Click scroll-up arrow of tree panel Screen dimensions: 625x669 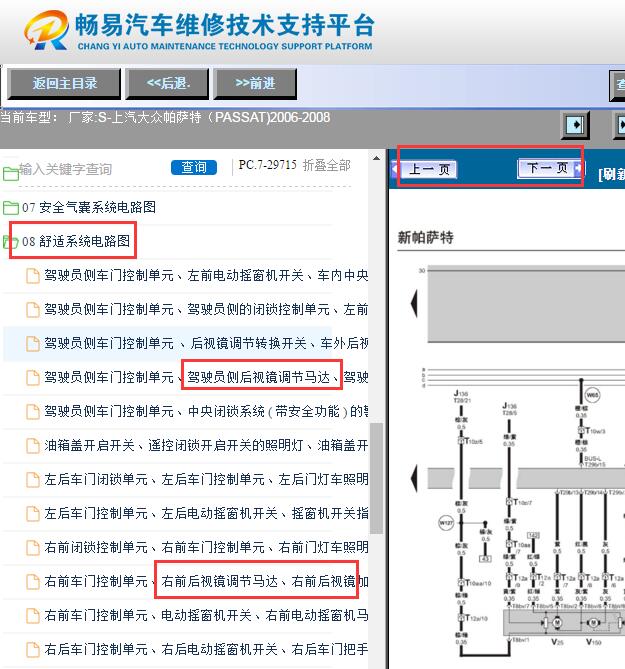click(376, 158)
